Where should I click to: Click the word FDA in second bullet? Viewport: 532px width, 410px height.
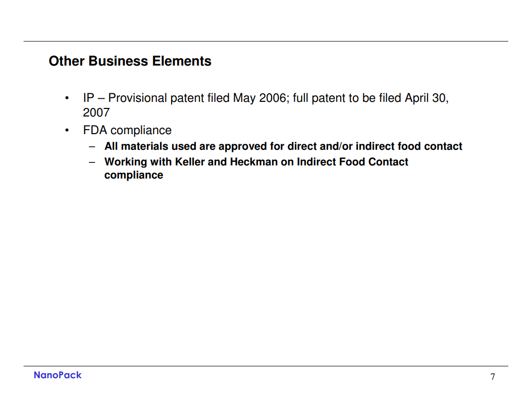point(95,130)
